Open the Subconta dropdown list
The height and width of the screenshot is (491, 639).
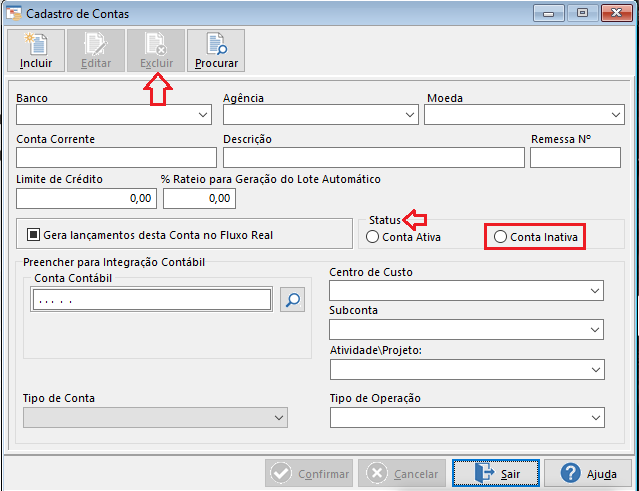coord(466,329)
